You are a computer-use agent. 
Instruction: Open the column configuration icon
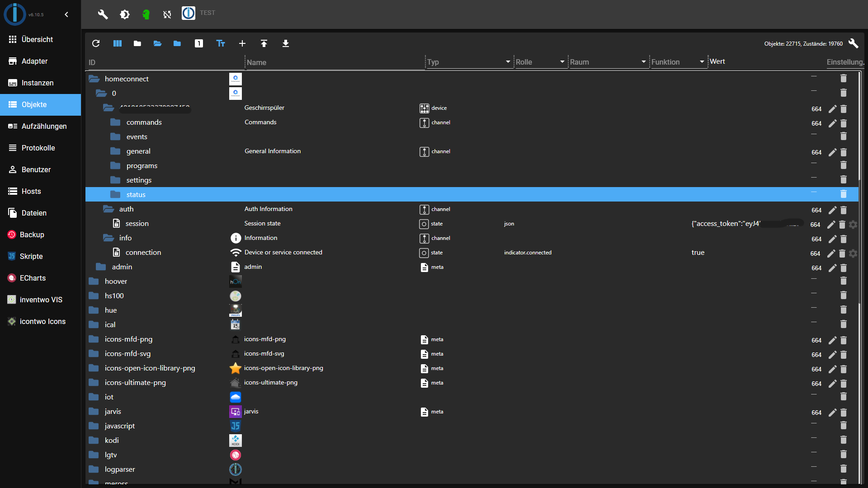pyautogui.click(x=118, y=43)
